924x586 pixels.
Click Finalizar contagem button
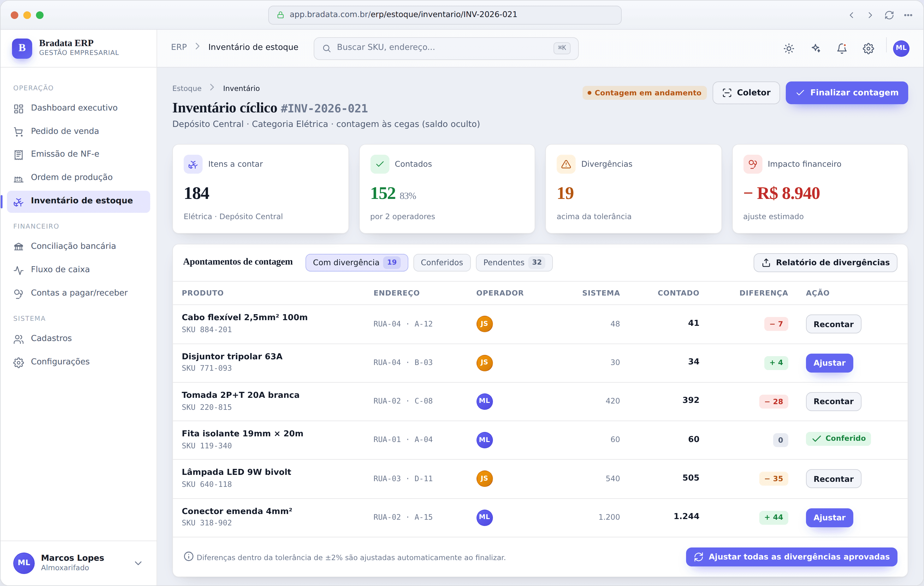(x=846, y=93)
